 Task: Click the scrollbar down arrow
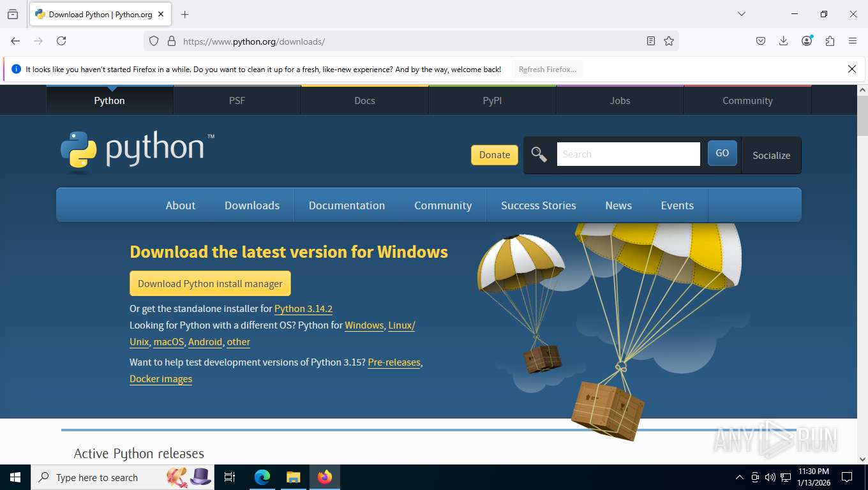click(862, 459)
